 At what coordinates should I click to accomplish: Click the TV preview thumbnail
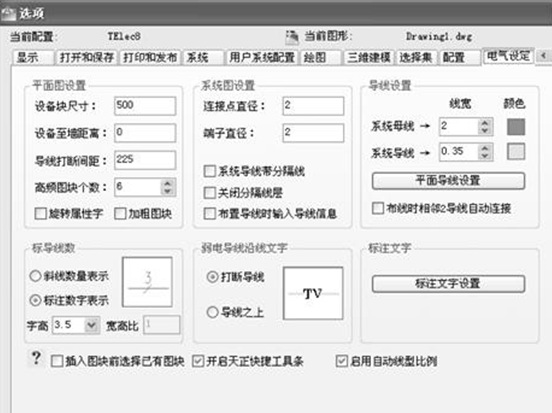(313, 293)
